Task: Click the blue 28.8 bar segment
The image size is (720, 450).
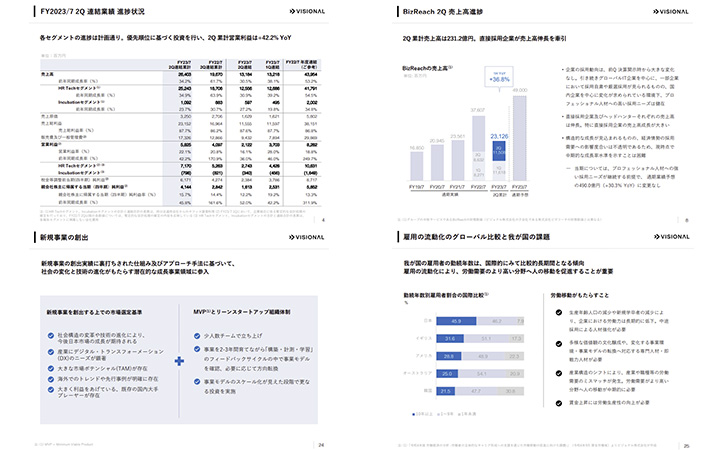Action: click(x=449, y=356)
